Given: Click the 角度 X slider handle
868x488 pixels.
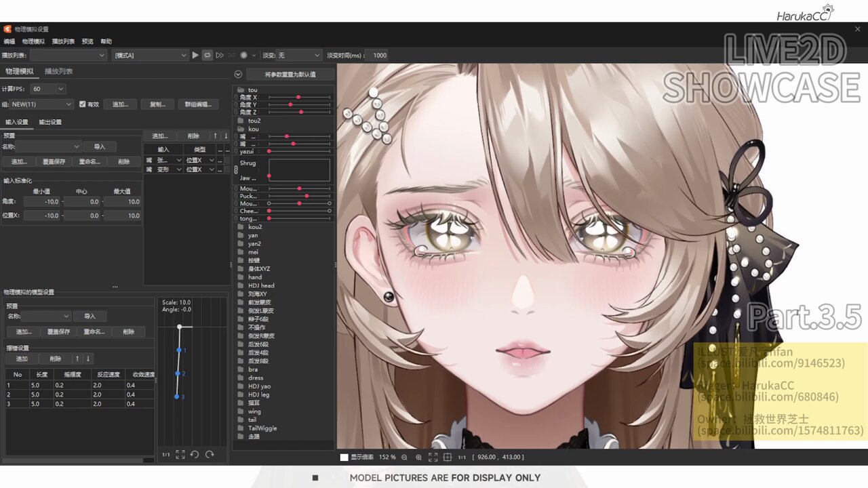Looking at the screenshot, I should pyautogui.click(x=298, y=98).
